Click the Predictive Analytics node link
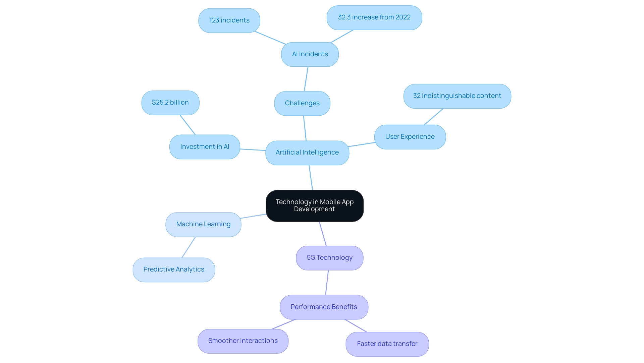Image resolution: width=644 pixels, height=363 pixels. [173, 269]
